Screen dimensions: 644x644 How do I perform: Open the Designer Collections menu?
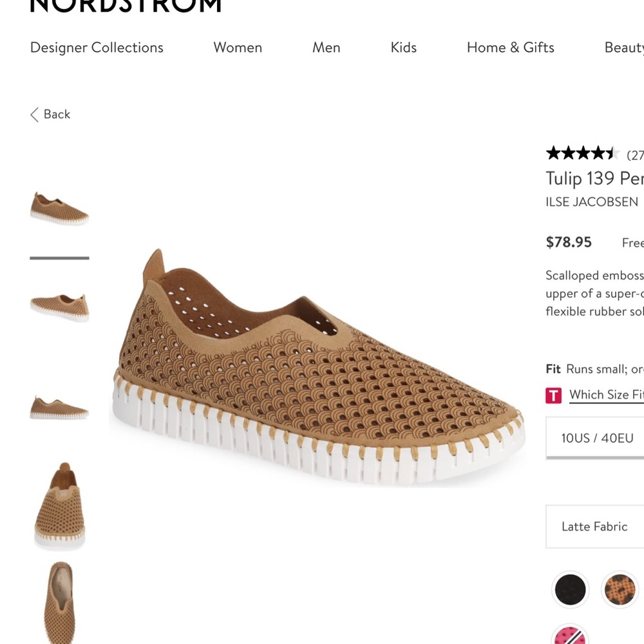click(x=95, y=48)
